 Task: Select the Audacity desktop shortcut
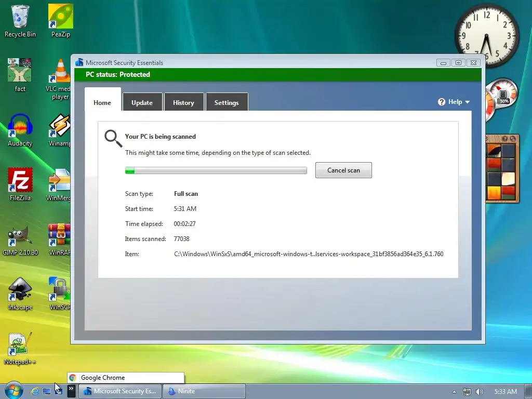tap(20, 130)
